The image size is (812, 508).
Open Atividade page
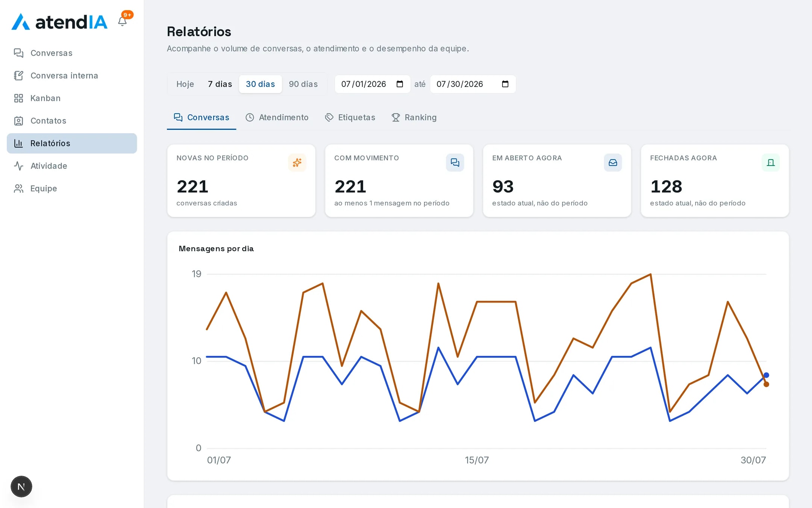pyautogui.click(x=72, y=166)
